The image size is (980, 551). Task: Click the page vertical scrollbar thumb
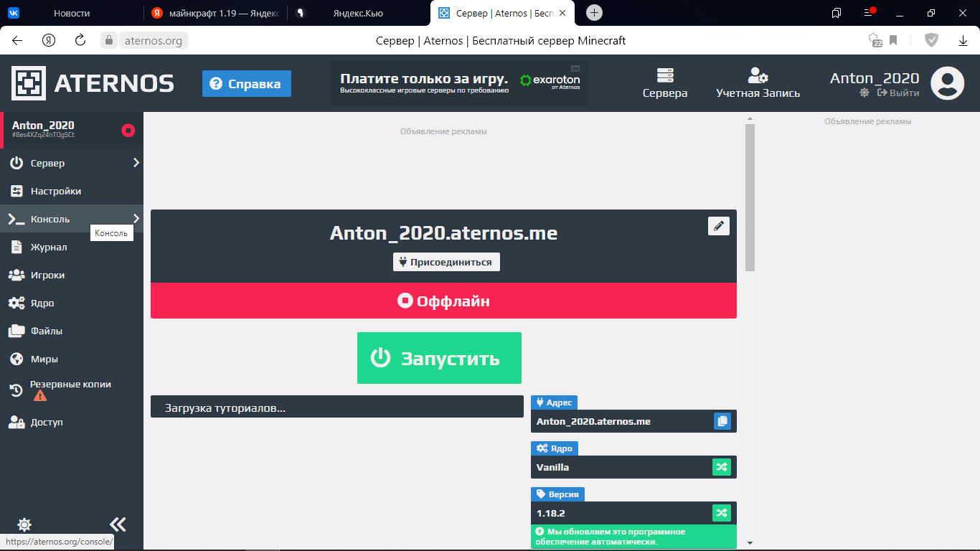coord(750,197)
